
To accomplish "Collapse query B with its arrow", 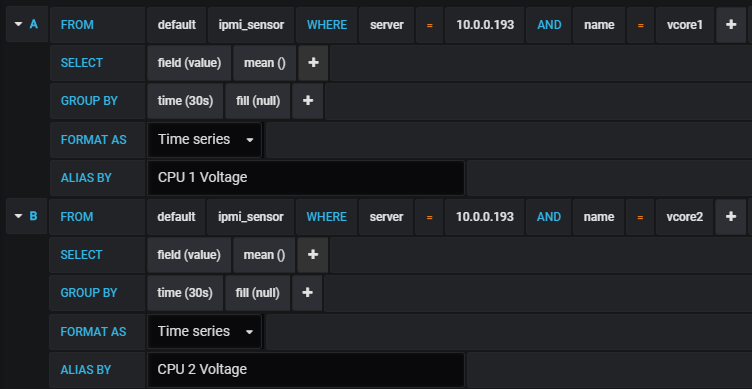I will [19, 216].
